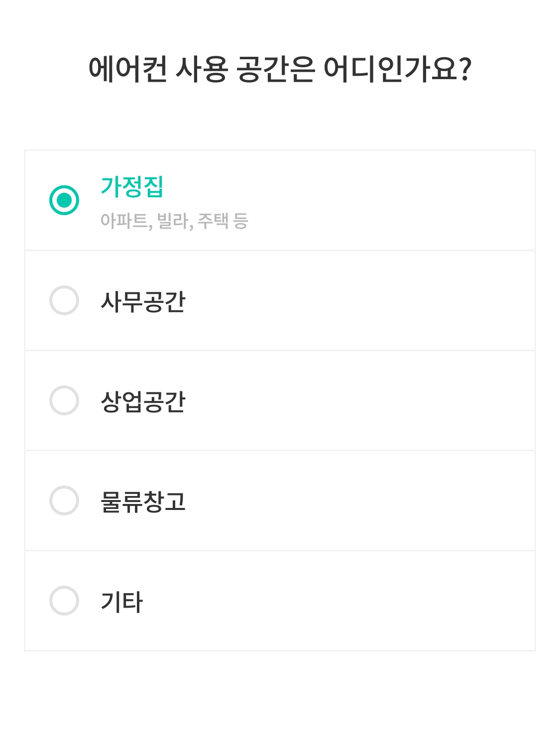Click the selected 가정집 radio circle
The height and width of the screenshot is (747, 560).
pyautogui.click(x=64, y=200)
